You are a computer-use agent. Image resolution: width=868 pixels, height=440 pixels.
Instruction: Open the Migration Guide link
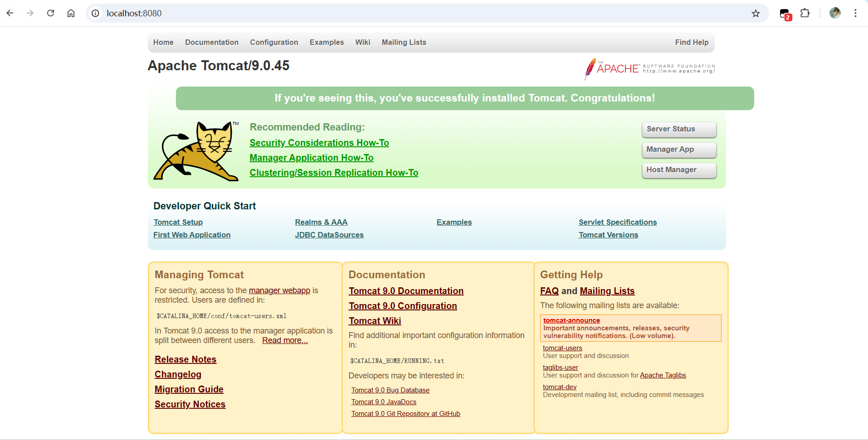tap(189, 389)
